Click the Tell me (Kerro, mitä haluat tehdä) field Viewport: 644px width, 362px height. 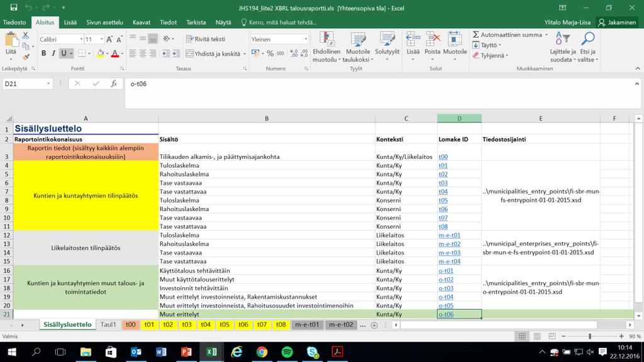click(279, 23)
